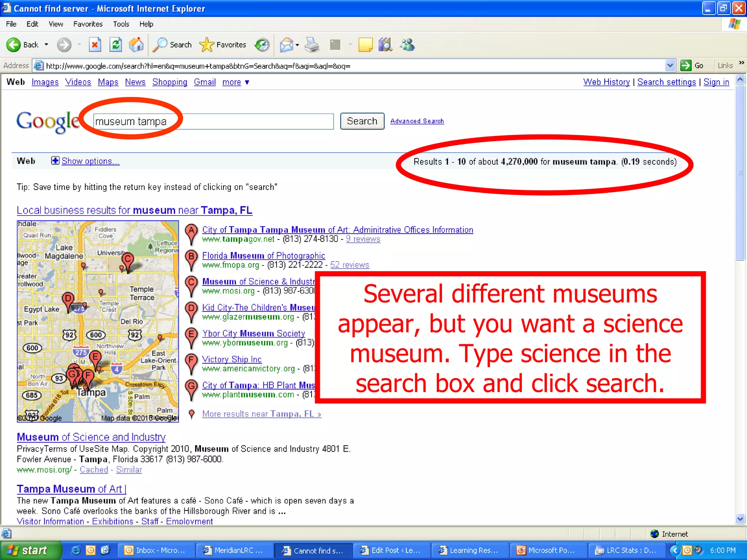Click the Windows start button
This screenshot has width=747, height=560.
pos(31,550)
